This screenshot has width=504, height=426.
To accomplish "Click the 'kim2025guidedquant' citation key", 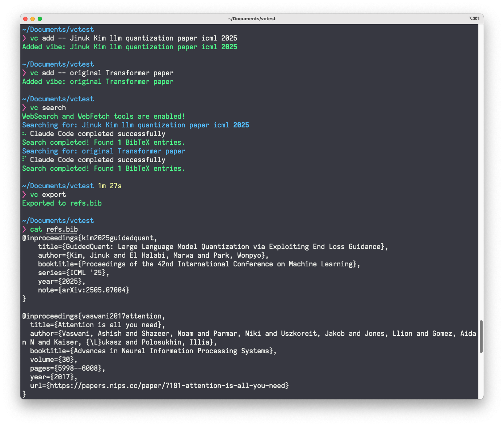I will [x=118, y=238].
